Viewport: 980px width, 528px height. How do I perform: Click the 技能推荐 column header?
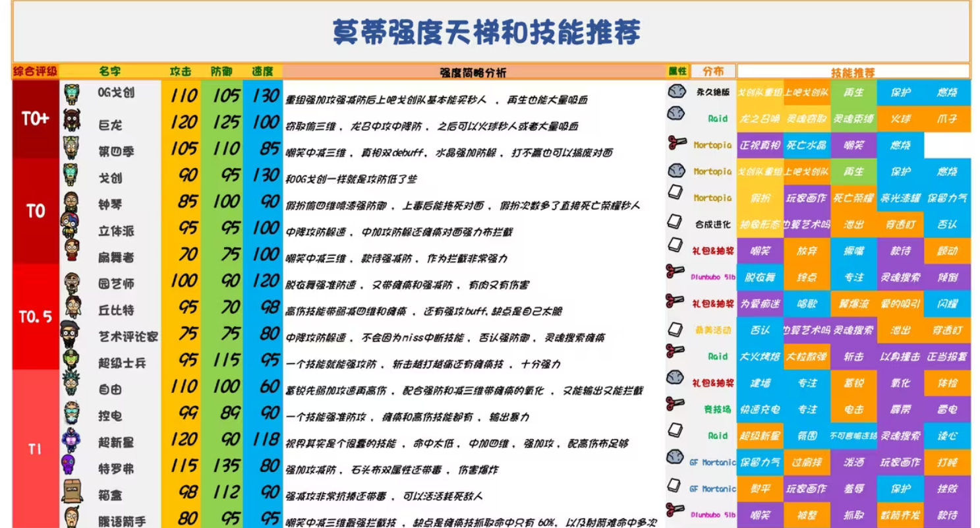[x=853, y=73]
